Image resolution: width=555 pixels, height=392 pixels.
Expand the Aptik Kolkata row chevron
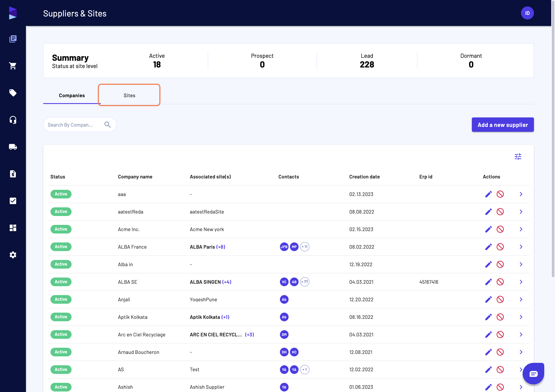tap(521, 317)
